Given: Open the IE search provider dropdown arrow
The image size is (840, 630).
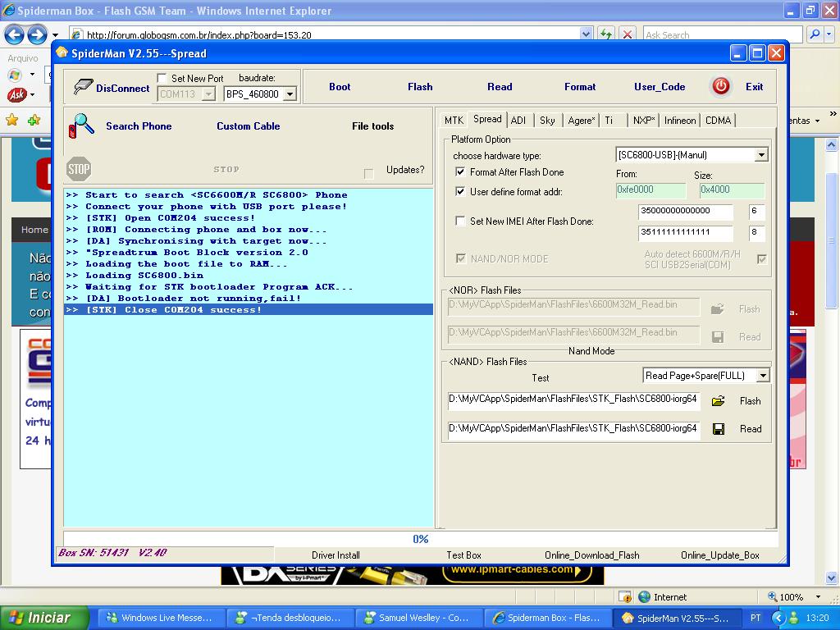Looking at the screenshot, I should click(829, 34).
